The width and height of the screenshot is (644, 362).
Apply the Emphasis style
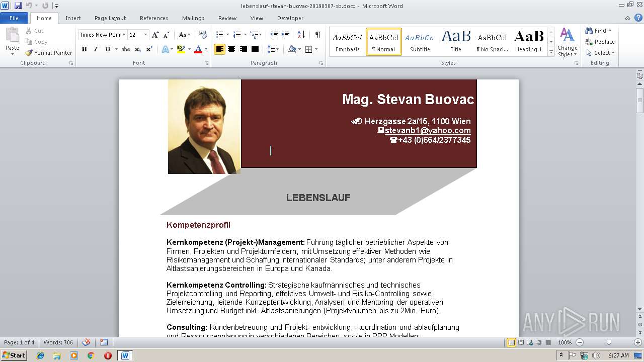coord(348,42)
